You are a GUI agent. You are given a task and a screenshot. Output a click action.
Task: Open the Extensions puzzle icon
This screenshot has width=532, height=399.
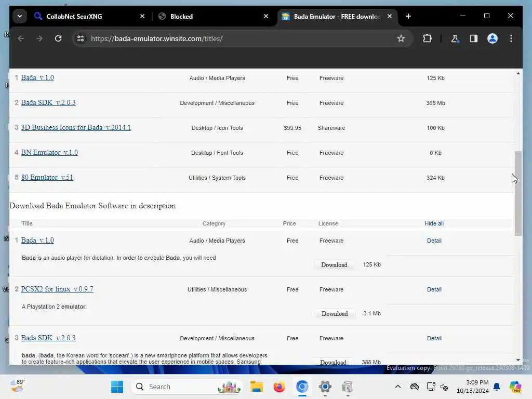427,38
